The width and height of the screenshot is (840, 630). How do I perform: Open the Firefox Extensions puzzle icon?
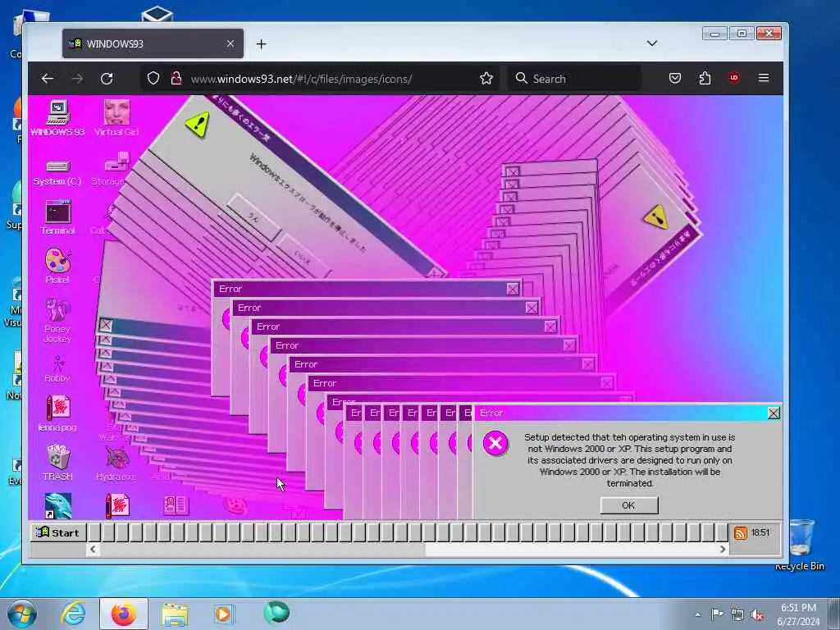point(705,79)
